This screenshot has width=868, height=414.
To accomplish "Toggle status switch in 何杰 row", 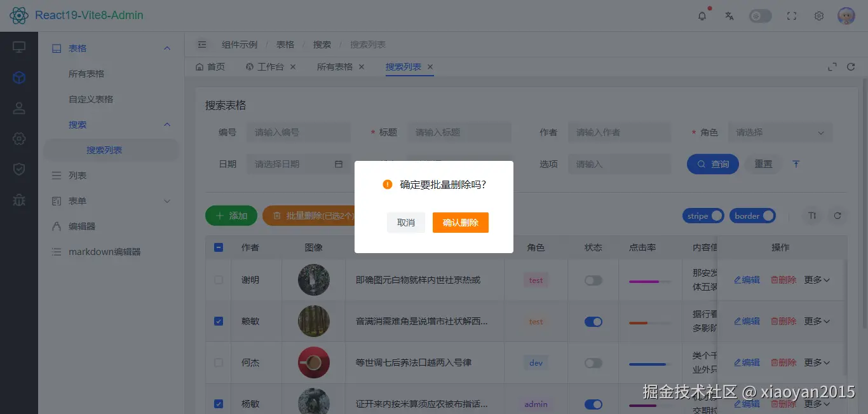I will 593,363.
